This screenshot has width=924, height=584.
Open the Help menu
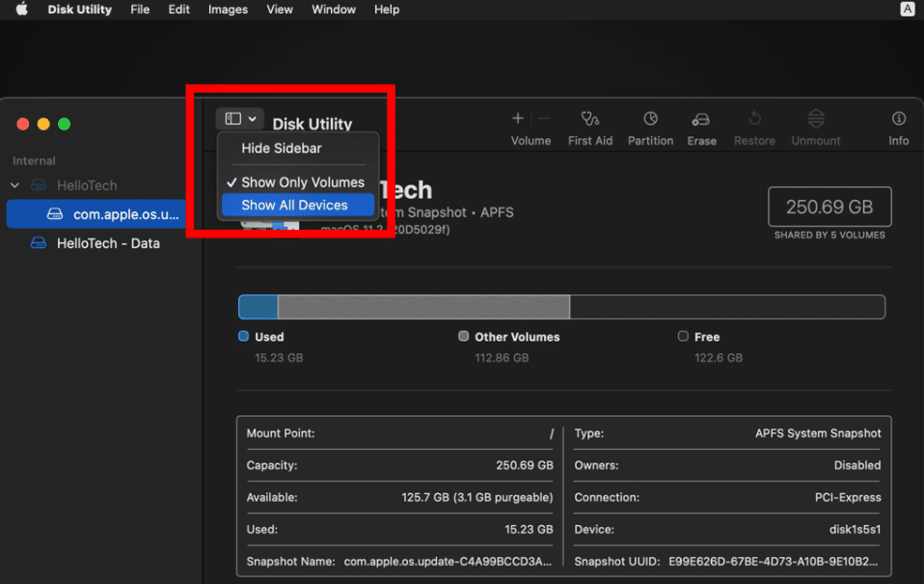(387, 10)
